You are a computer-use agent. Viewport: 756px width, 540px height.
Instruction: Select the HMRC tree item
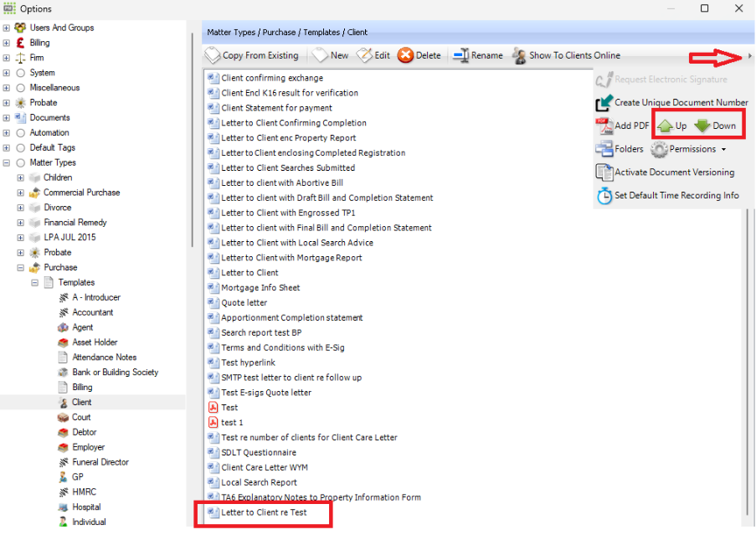point(85,491)
